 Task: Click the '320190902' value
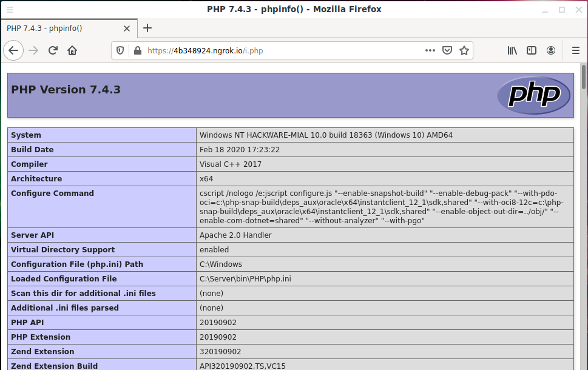[x=220, y=352]
